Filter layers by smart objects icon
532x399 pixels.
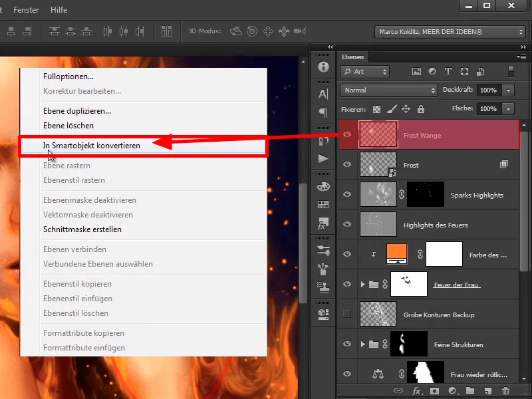click(481, 72)
